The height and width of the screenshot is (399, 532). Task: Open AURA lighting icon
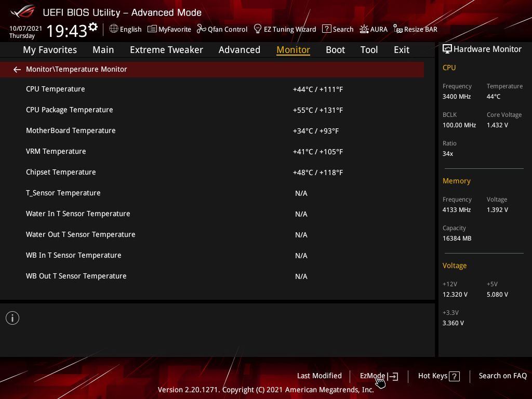pos(364,29)
